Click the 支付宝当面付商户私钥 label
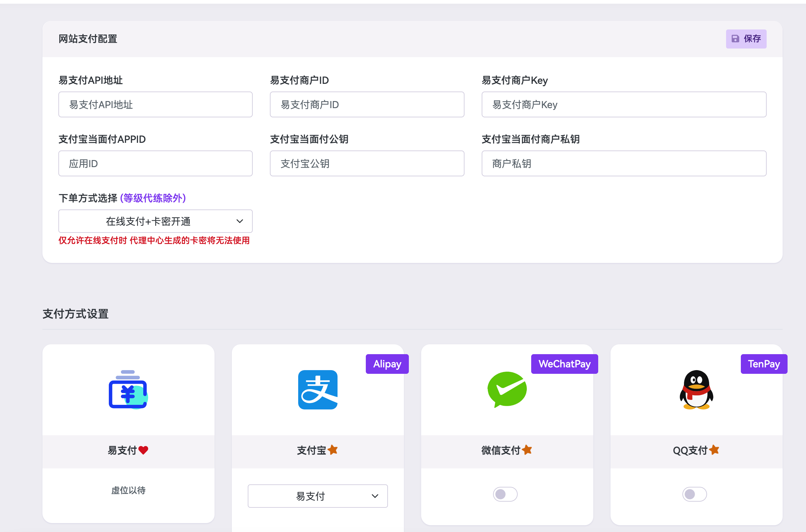Screen dimensions: 806x532 [x=530, y=139]
